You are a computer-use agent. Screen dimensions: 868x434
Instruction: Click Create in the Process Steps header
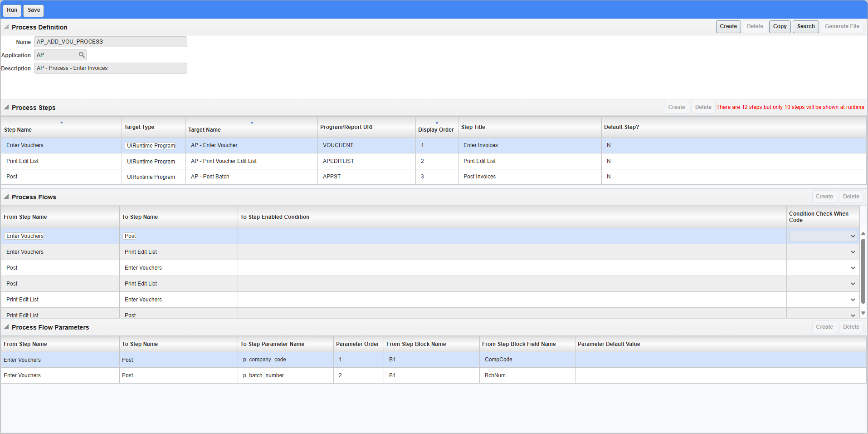(x=677, y=107)
